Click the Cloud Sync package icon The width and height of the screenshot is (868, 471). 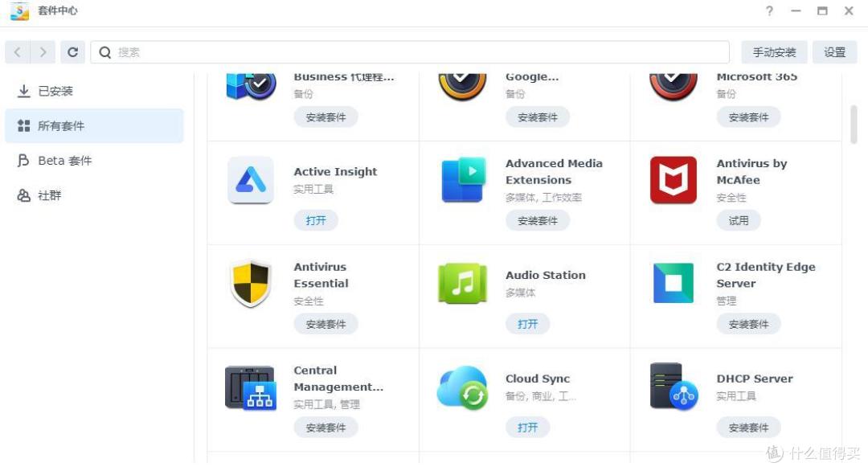pos(463,387)
